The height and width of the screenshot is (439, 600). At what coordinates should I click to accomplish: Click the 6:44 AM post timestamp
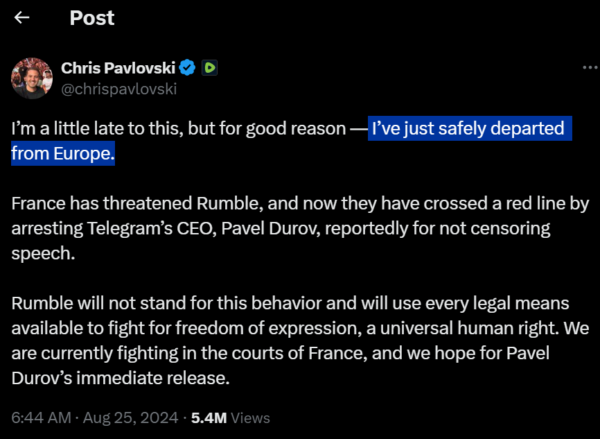(x=38, y=417)
